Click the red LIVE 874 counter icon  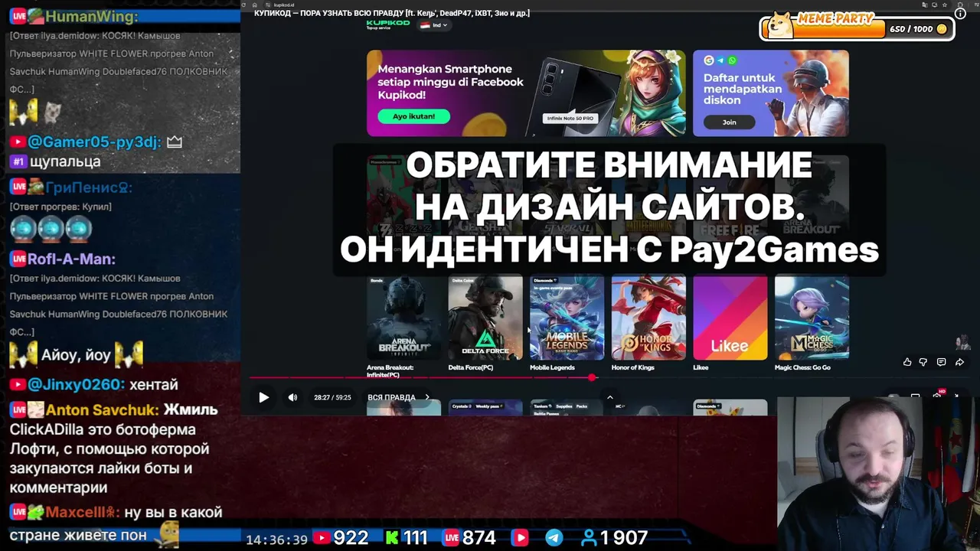coord(451,538)
